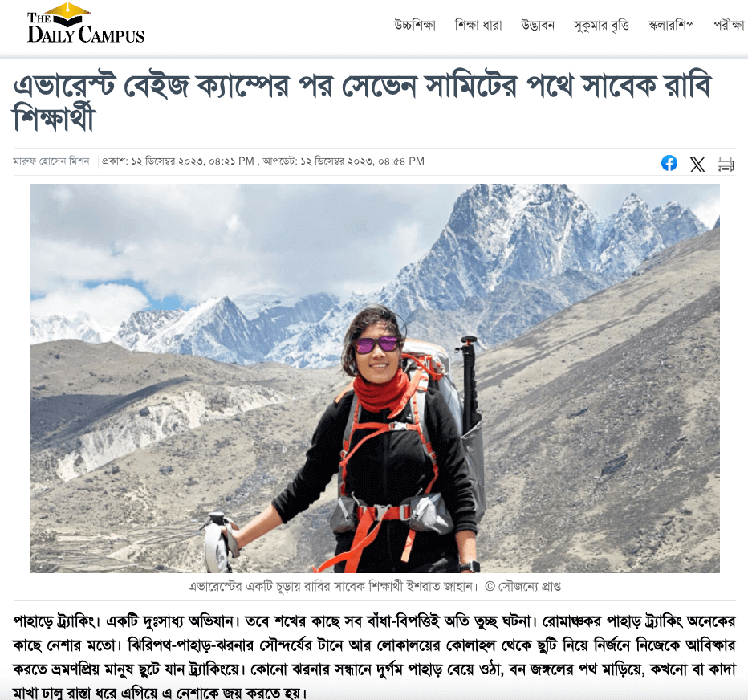Click the সৌজন্যে প্রাপ্ত photo credit
748x700 pixels.
pos(523,587)
